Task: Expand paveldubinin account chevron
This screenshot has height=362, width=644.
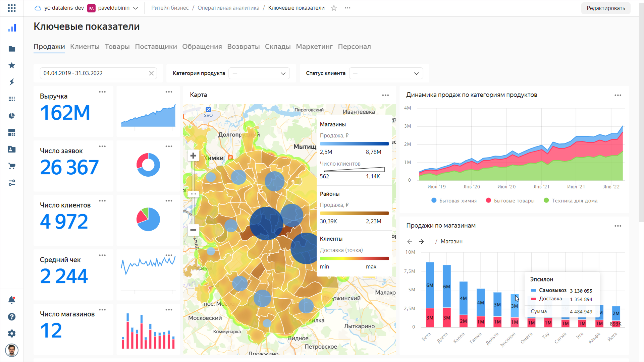Action: pos(136,8)
